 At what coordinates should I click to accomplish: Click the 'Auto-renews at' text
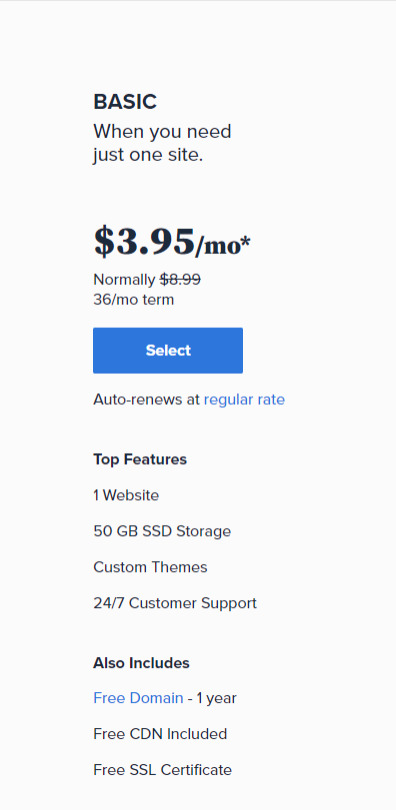(x=147, y=400)
